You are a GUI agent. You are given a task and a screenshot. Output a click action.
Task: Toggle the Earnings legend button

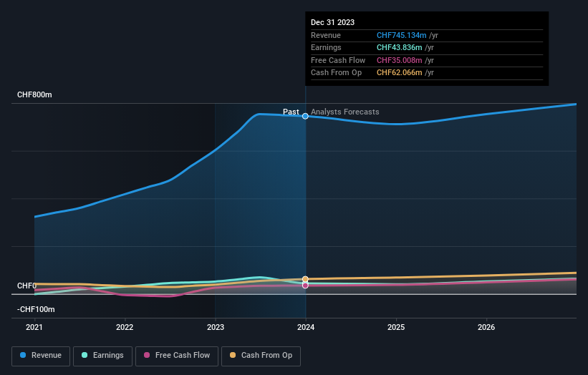coord(102,356)
